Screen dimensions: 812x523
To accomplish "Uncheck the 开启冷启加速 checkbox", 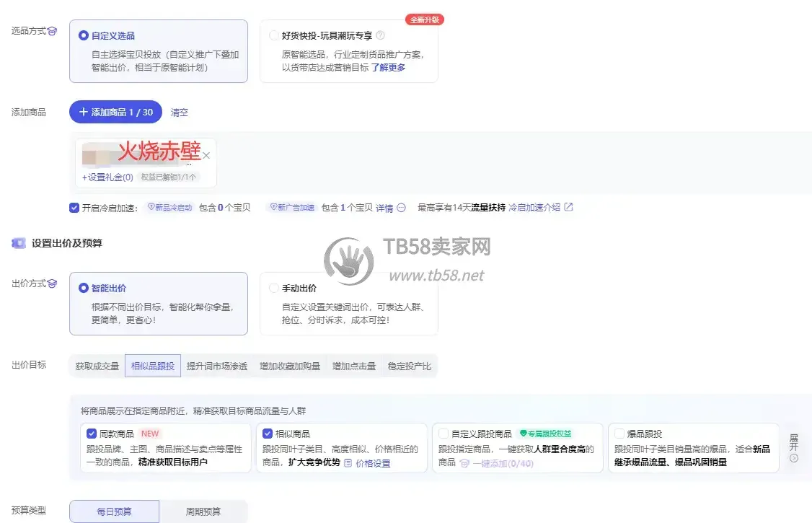I will point(74,208).
